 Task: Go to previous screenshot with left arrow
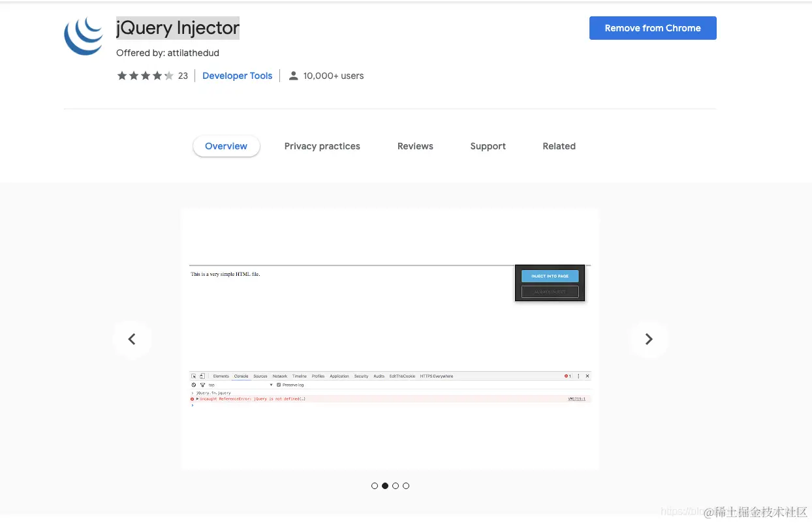pos(132,339)
